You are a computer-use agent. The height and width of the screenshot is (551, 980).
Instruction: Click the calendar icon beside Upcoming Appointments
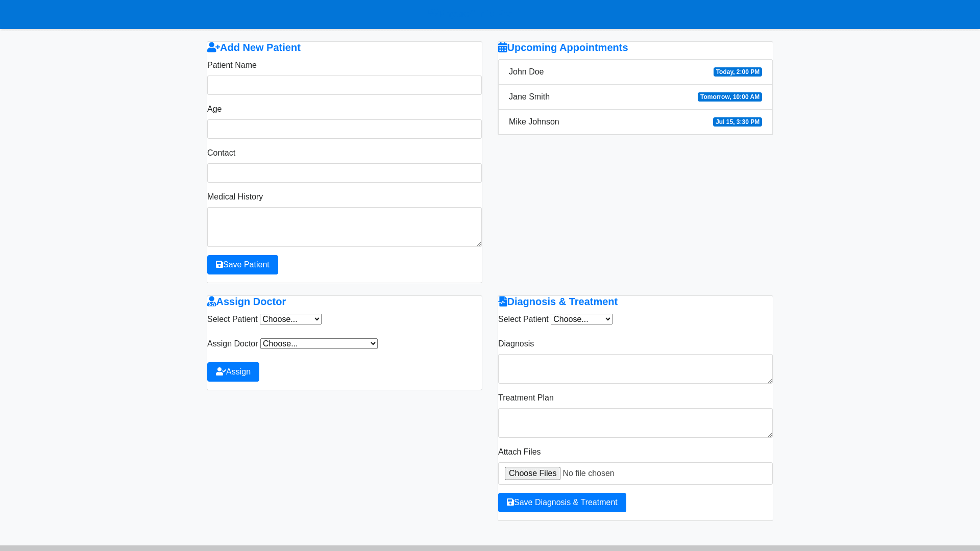pos(502,47)
